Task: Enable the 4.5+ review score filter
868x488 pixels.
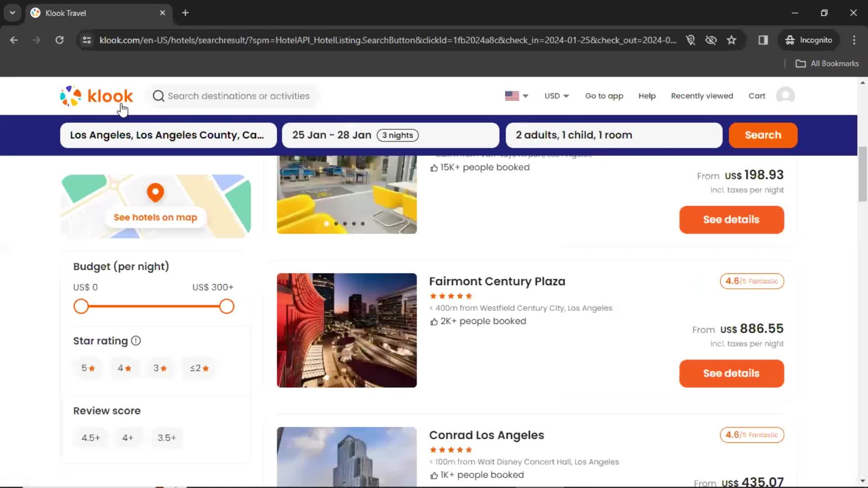Action: (90, 437)
